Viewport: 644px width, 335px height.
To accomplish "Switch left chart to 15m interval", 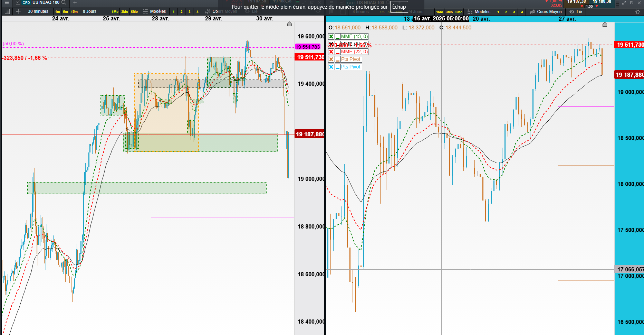I will (x=74, y=12).
